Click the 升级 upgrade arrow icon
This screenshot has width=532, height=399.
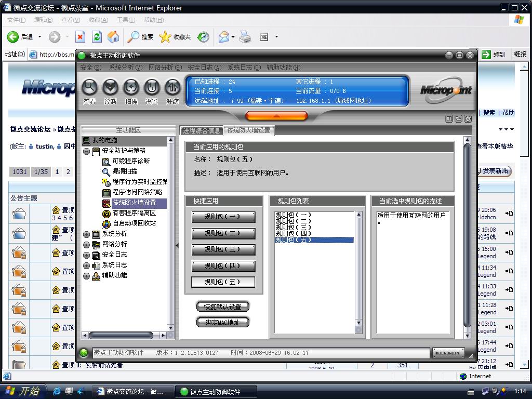tap(172, 87)
